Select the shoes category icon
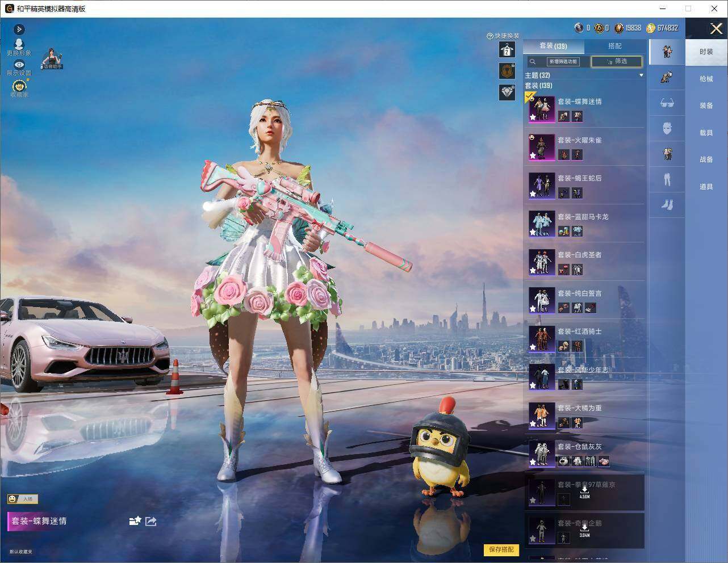 (667, 204)
